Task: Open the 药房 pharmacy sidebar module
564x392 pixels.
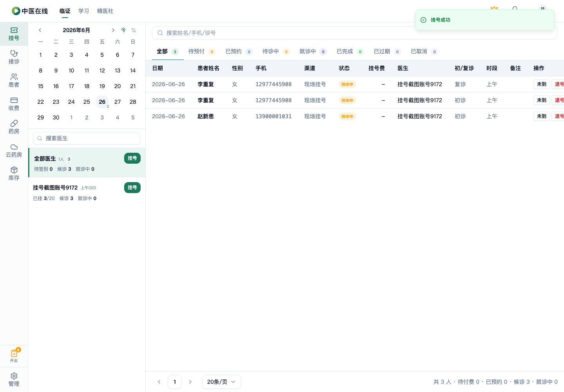Action: (x=14, y=127)
